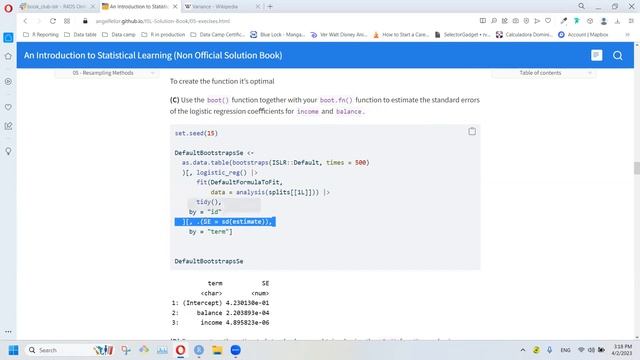Add page to bookmarks heart in address bar

[548, 21]
